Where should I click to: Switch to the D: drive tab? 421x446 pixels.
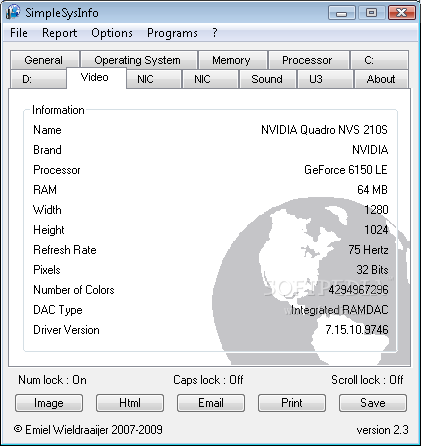(38, 79)
